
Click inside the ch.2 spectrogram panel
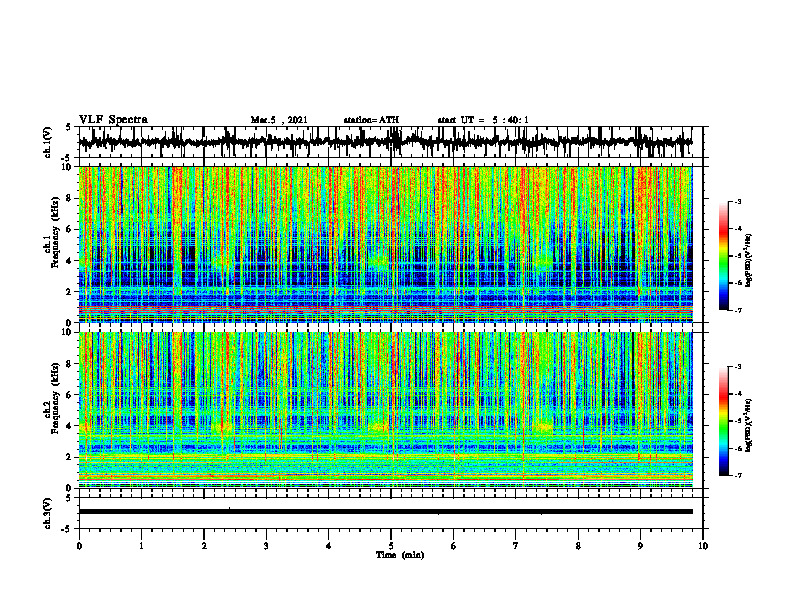tap(385, 410)
